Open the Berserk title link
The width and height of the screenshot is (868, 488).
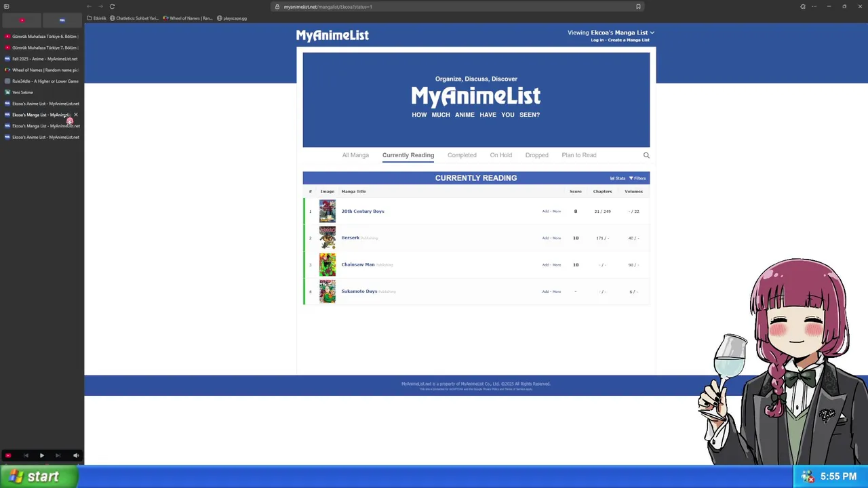[351, 238]
